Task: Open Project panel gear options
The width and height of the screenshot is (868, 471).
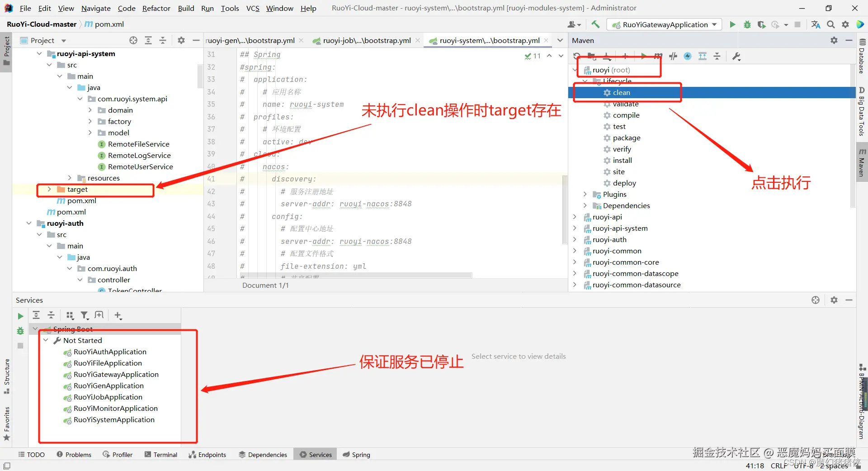Action: point(181,40)
